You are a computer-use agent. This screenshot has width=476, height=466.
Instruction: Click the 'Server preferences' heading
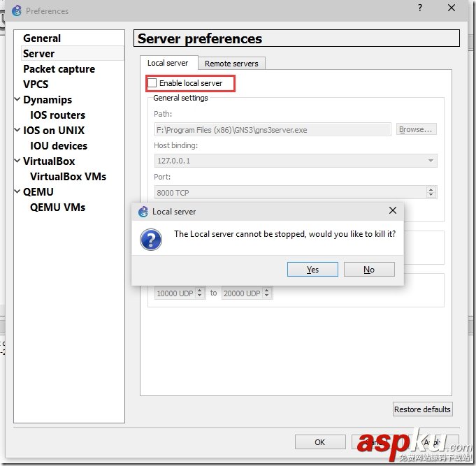pos(200,38)
